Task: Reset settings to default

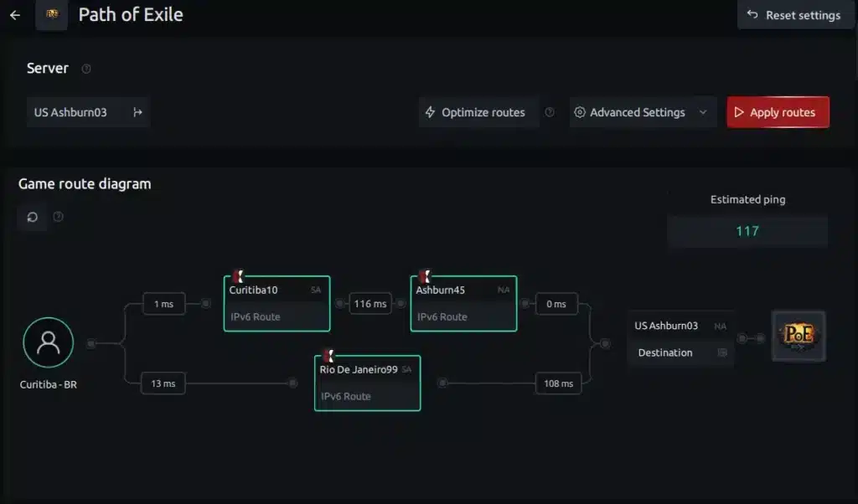Action: (794, 15)
